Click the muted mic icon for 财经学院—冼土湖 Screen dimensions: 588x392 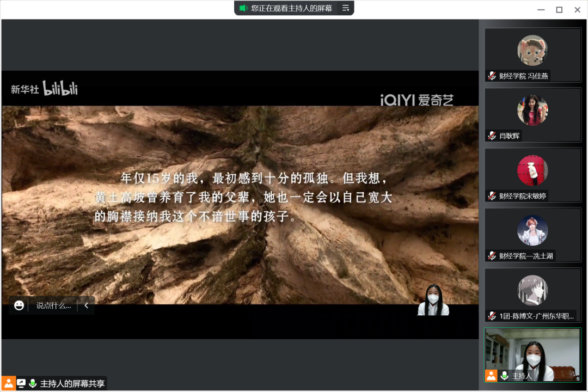point(492,256)
